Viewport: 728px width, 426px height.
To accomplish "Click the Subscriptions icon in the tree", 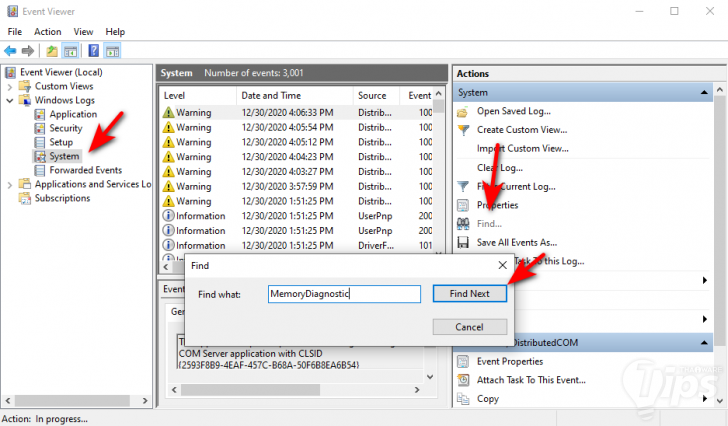I will tap(25, 198).
